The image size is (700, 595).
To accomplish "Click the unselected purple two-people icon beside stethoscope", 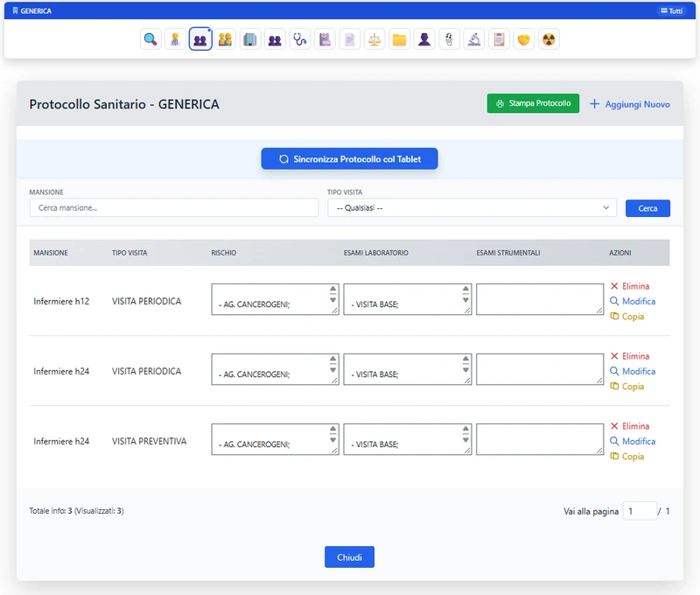I will tap(275, 39).
